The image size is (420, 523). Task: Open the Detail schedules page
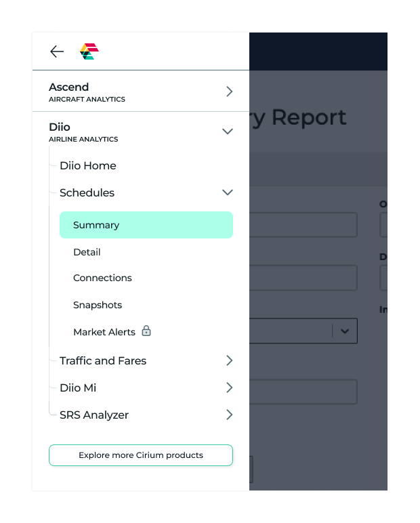click(x=87, y=252)
